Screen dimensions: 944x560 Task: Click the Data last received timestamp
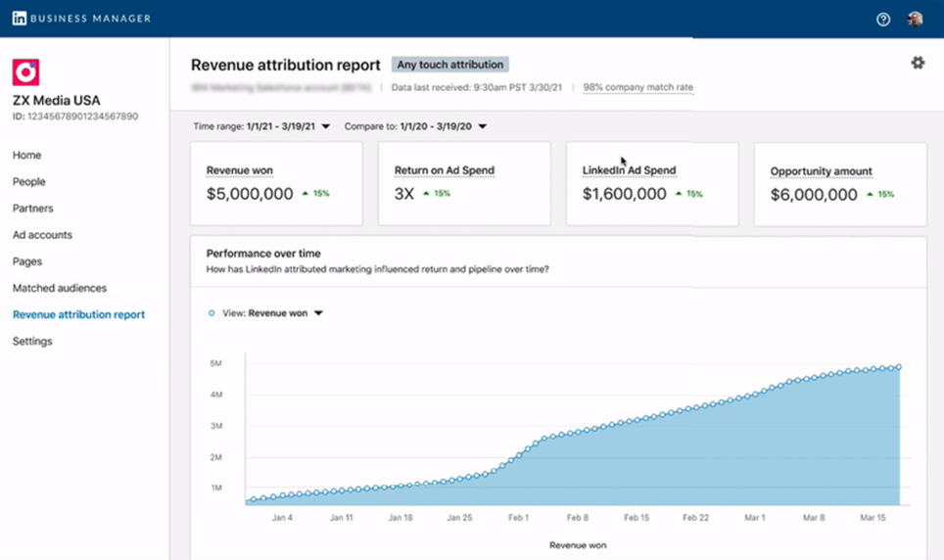[476, 87]
